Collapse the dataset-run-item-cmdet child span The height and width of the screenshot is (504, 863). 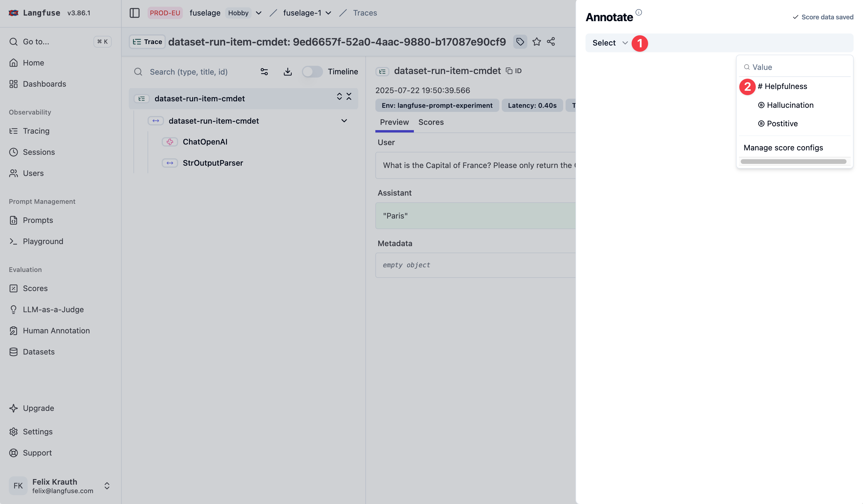(344, 121)
